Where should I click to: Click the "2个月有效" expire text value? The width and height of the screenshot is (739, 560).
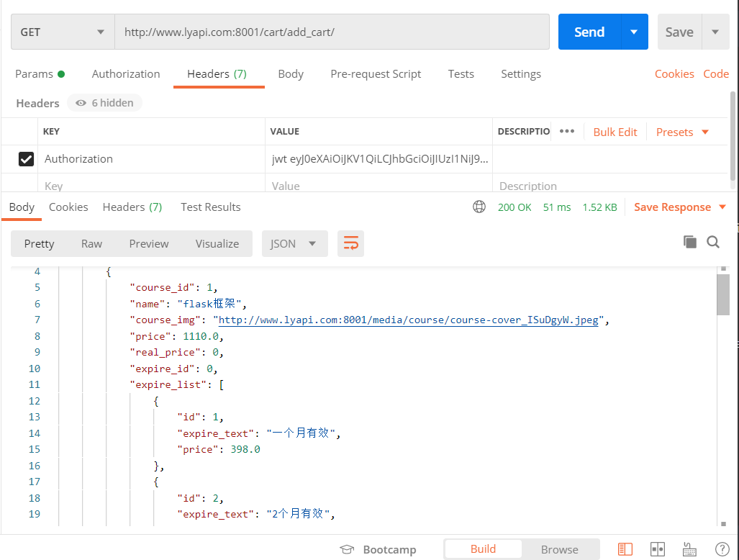pos(297,514)
